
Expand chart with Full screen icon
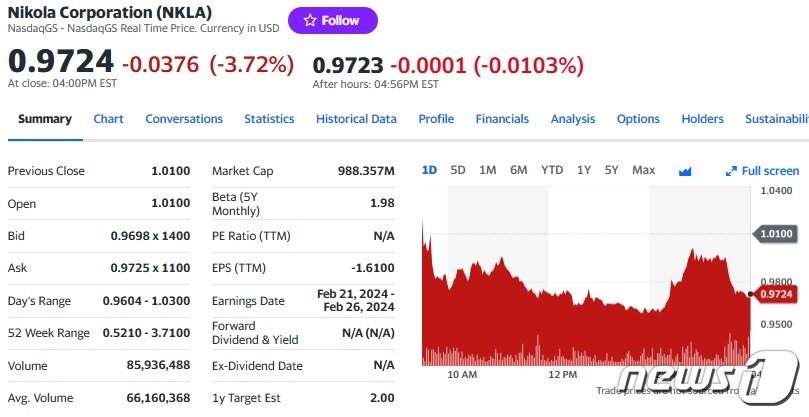(x=762, y=171)
